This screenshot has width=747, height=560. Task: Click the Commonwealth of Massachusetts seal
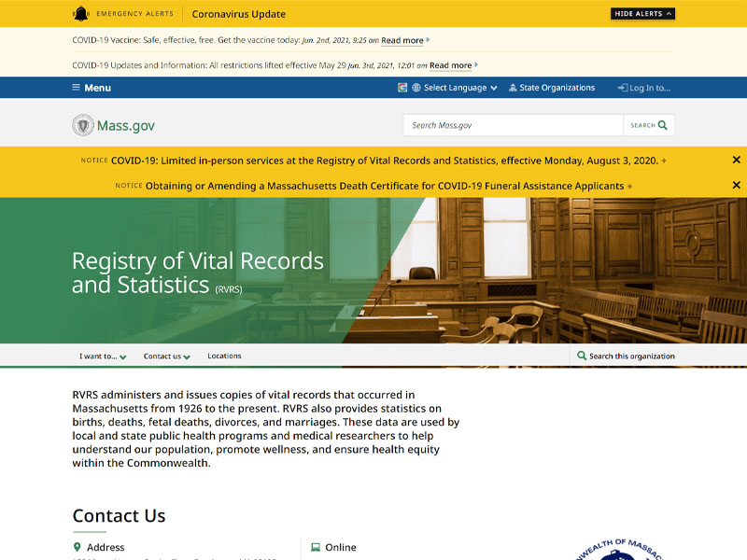(617, 551)
